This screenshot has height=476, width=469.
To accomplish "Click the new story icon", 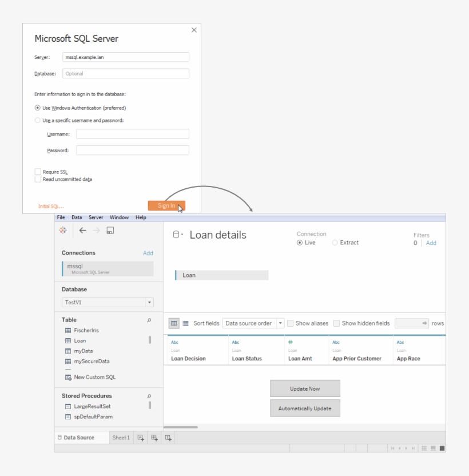I will pyautogui.click(x=168, y=438).
